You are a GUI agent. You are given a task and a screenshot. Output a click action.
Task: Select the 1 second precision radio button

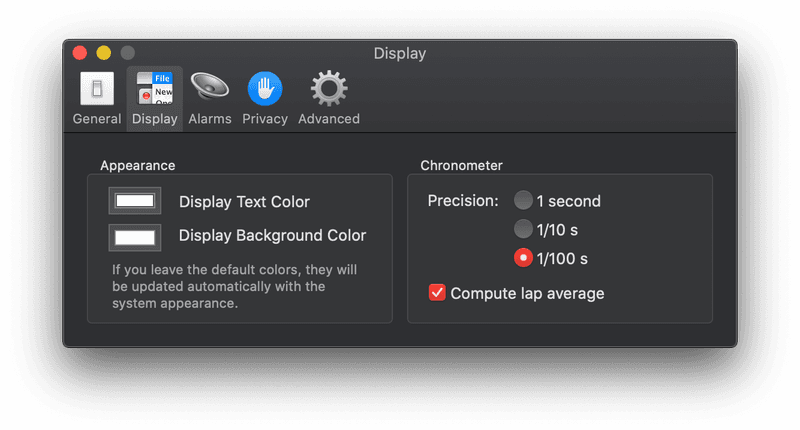[523, 201]
